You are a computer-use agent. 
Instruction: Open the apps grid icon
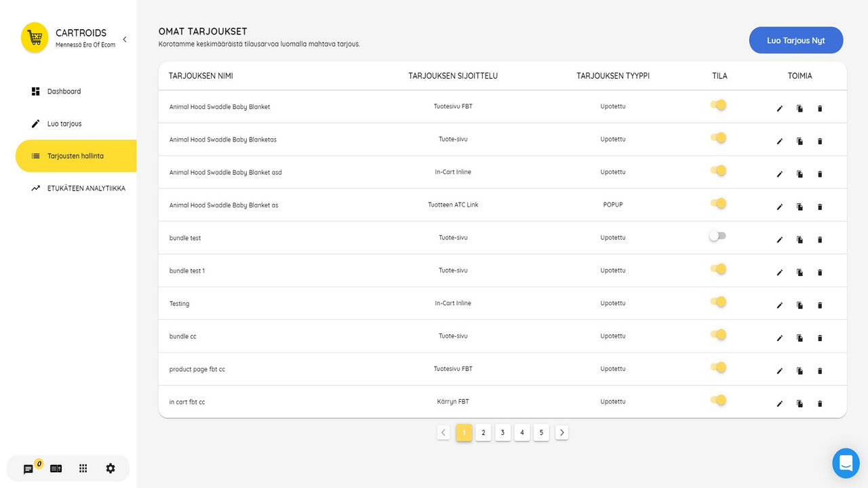[x=83, y=468]
